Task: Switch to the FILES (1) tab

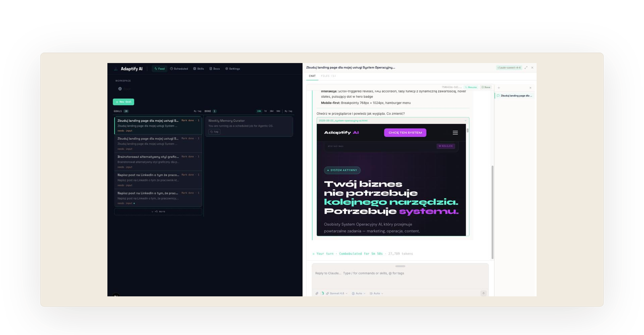Action: [x=328, y=76]
